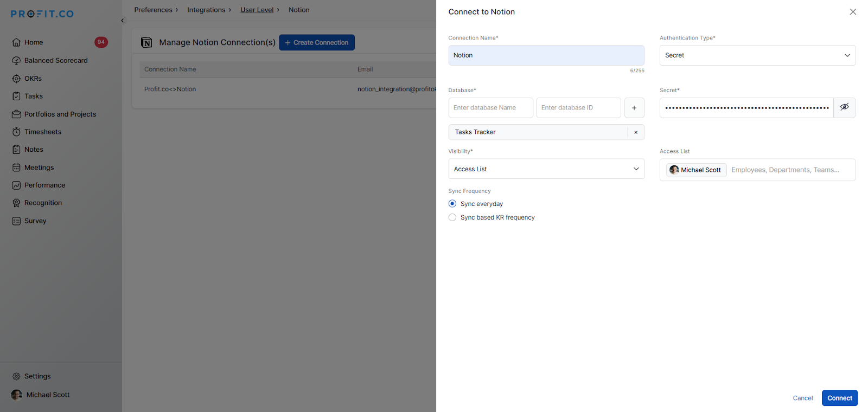This screenshot has height=412, width=868.
Task: Collapse the sidebar with the arrow
Action: click(122, 21)
